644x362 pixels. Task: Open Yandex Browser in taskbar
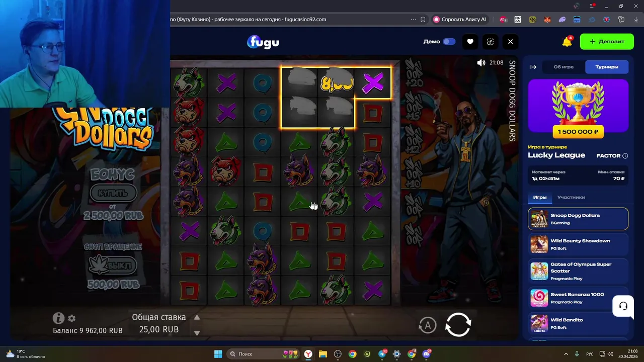[x=308, y=354]
